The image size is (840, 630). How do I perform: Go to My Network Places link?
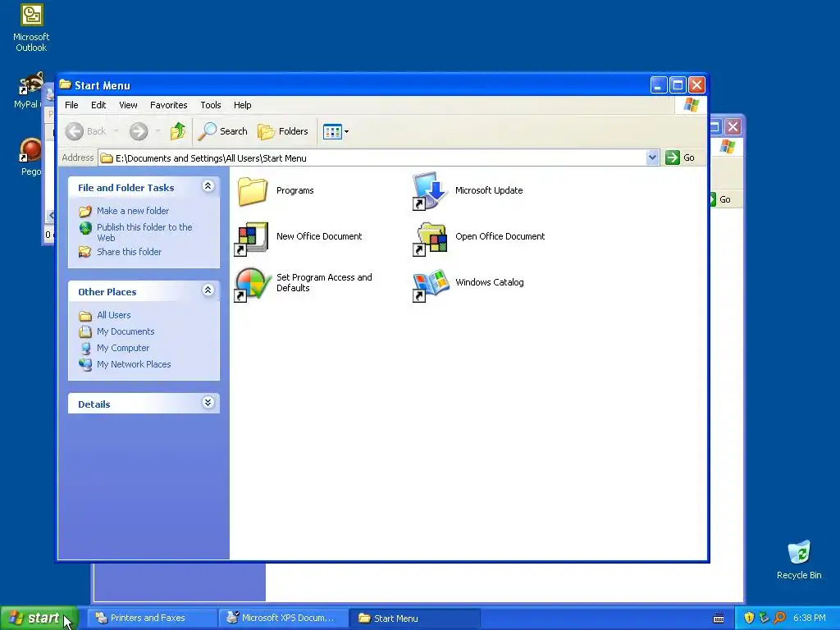134,364
